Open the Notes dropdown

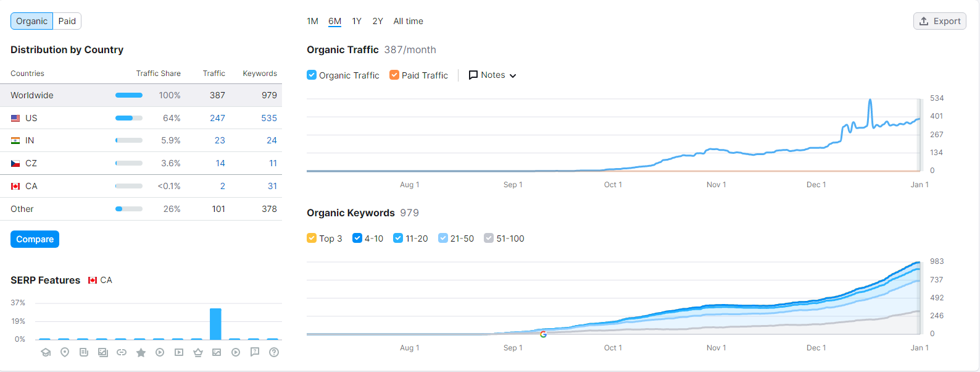[x=492, y=75]
